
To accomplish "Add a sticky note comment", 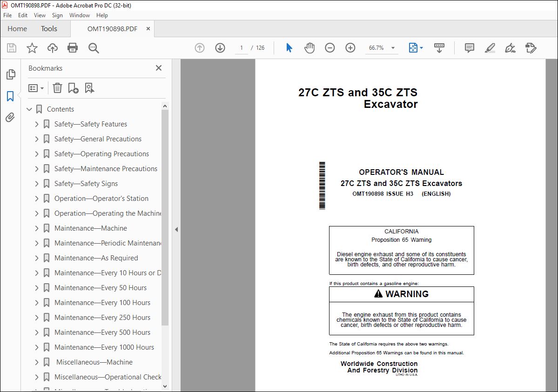I will [x=470, y=48].
